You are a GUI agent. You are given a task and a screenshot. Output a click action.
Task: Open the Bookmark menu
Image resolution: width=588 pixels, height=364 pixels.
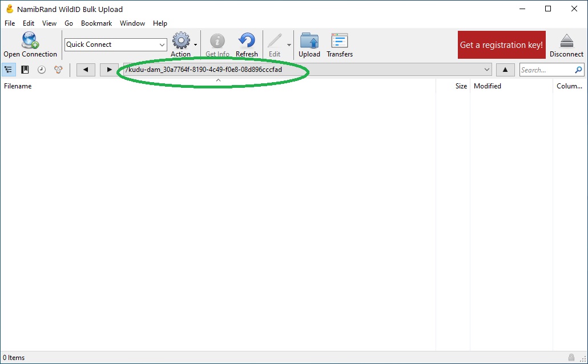coord(96,23)
